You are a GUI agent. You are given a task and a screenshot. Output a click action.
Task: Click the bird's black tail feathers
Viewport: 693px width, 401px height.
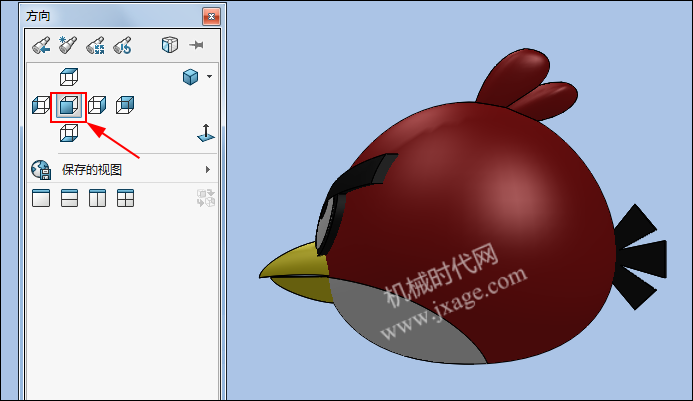tap(640, 257)
